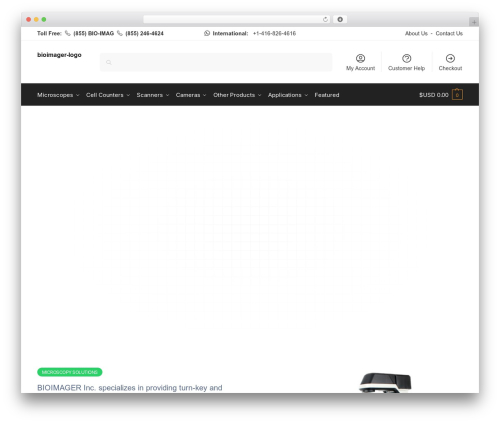The image size is (500, 423).
Task: Click the search magnifier icon
Action: tap(109, 62)
